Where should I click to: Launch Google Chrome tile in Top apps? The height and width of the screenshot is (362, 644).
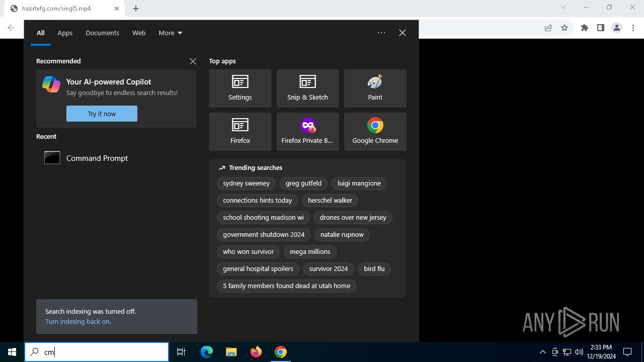coord(375,132)
